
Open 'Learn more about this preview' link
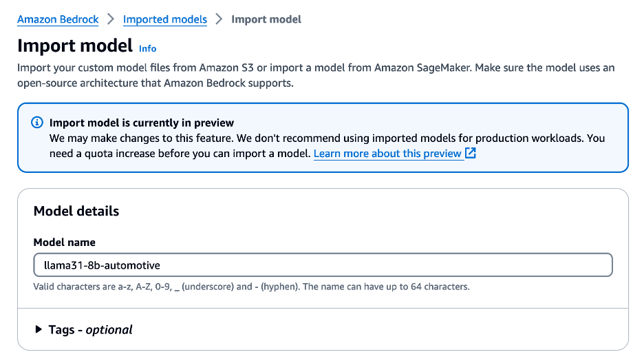(x=387, y=153)
